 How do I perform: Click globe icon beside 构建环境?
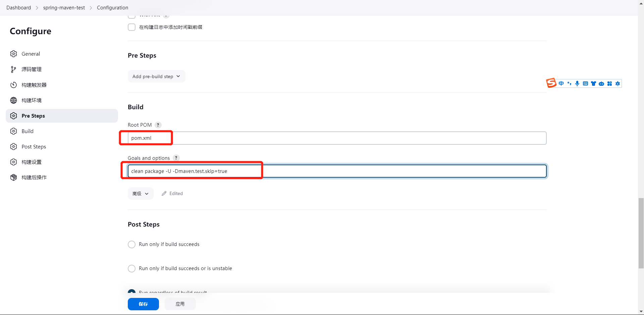[x=13, y=100]
